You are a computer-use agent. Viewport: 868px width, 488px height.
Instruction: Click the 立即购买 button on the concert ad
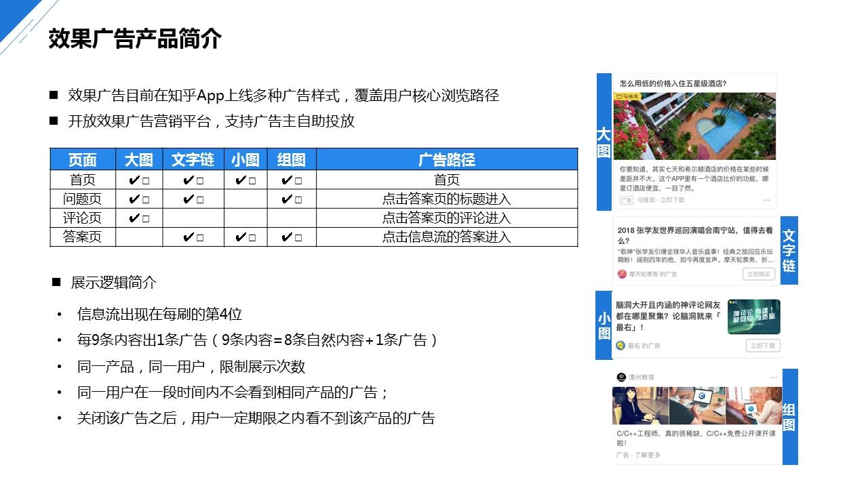(758, 274)
